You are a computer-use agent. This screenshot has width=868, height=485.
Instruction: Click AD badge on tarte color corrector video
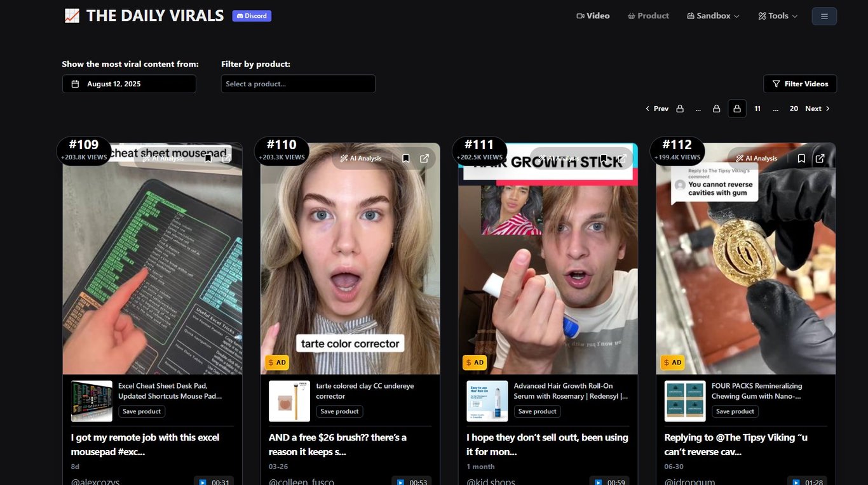click(x=277, y=362)
